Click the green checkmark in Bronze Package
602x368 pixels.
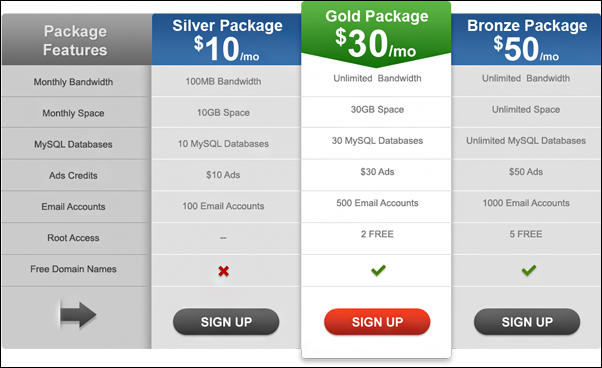click(x=529, y=270)
